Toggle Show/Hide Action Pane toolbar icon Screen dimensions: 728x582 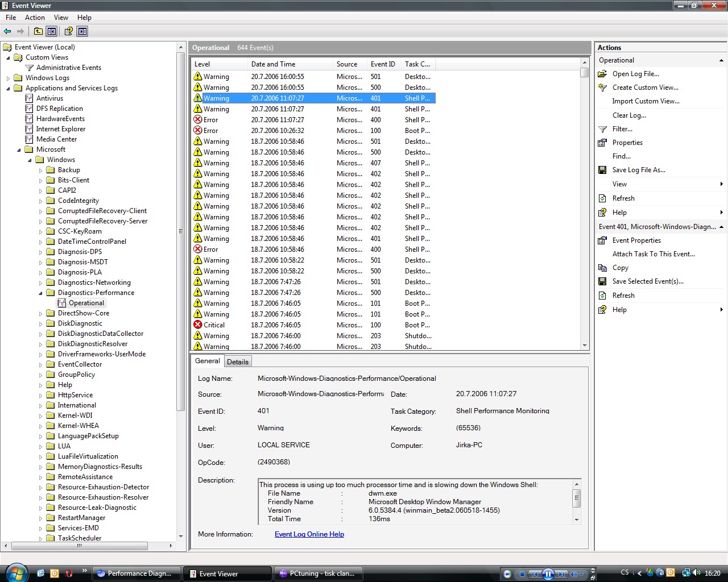pos(82,31)
